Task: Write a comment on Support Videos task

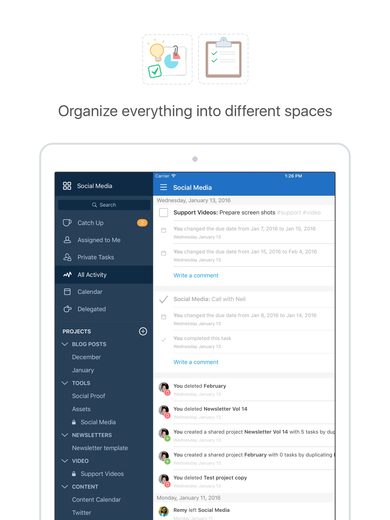Action: pos(196,275)
